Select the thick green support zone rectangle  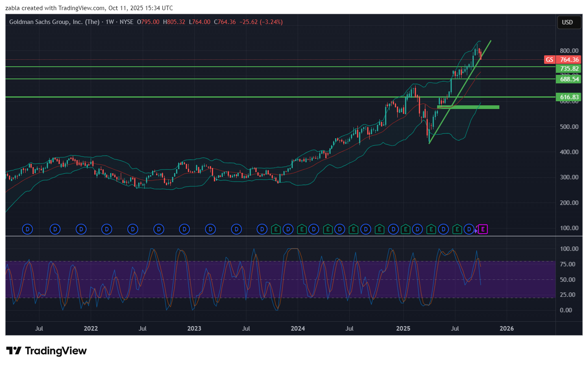(x=468, y=107)
